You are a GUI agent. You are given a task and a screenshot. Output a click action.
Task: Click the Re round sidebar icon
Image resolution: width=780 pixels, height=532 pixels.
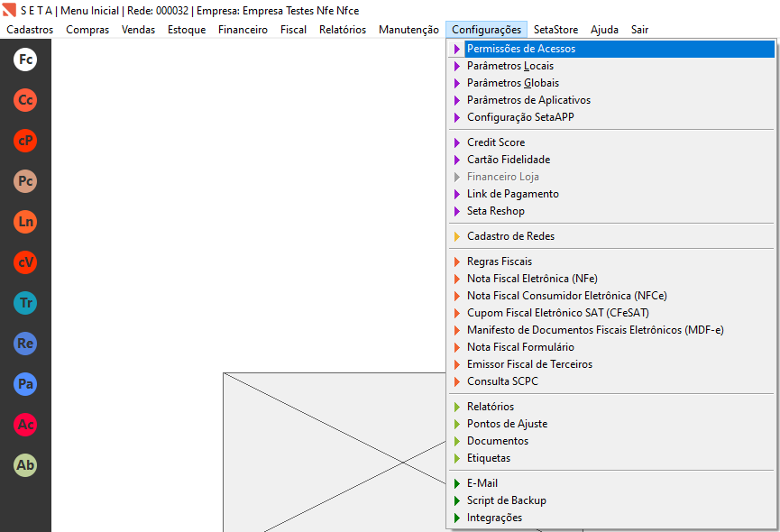(25, 343)
